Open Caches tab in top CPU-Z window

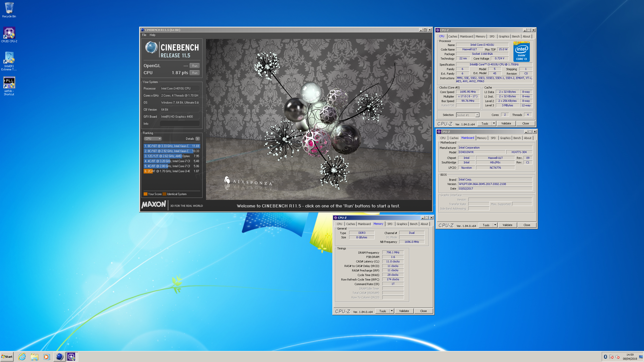(x=453, y=36)
